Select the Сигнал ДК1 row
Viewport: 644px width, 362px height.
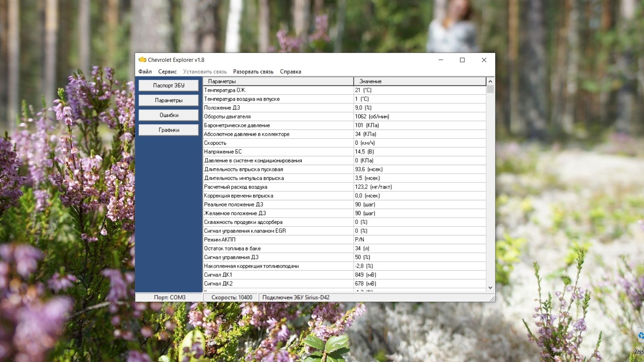pos(345,275)
